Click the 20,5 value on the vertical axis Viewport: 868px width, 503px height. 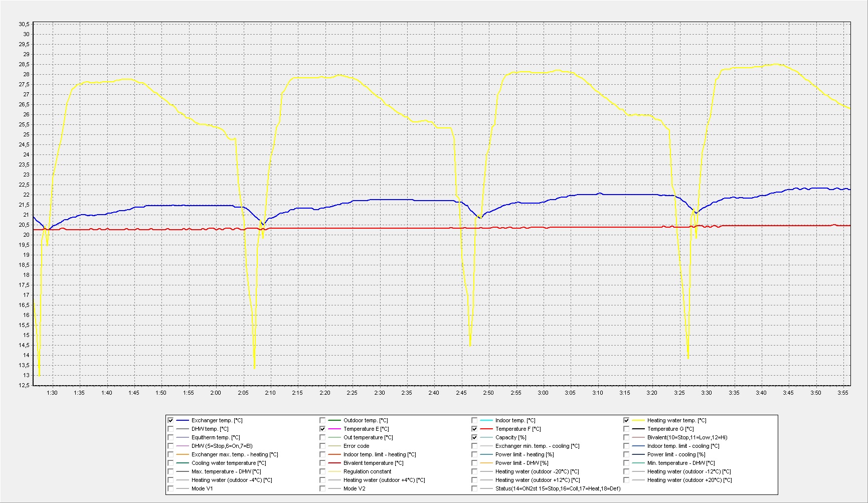coord(24,225)
